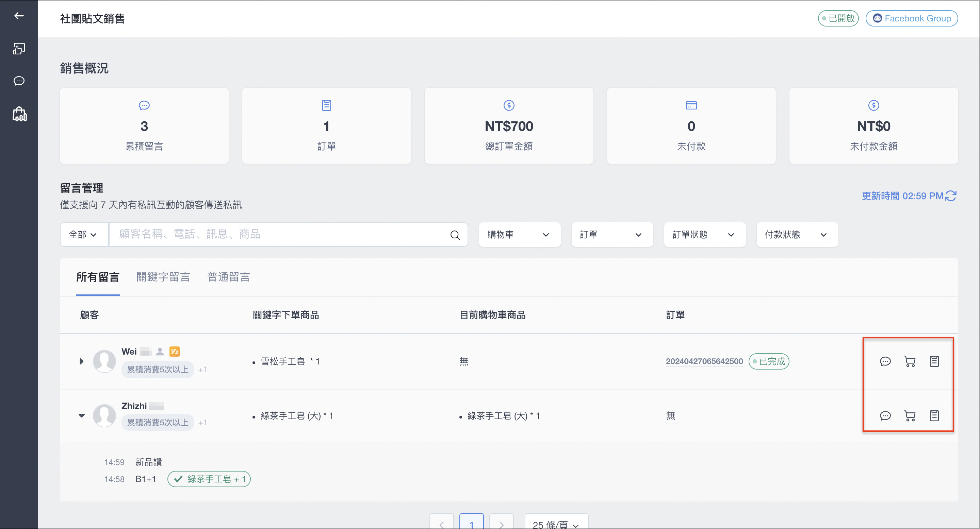This screenshot has height=529, width=980.
Task: Open Wei's shopping cart icon
Action: pyautogui.click(x=910, y=361)
